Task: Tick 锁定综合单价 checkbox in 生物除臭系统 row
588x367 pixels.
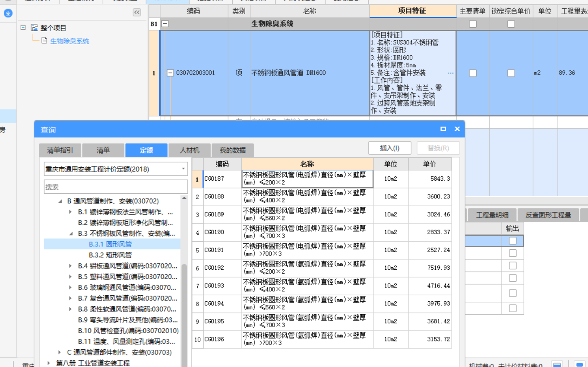Action: coord(511,24)
